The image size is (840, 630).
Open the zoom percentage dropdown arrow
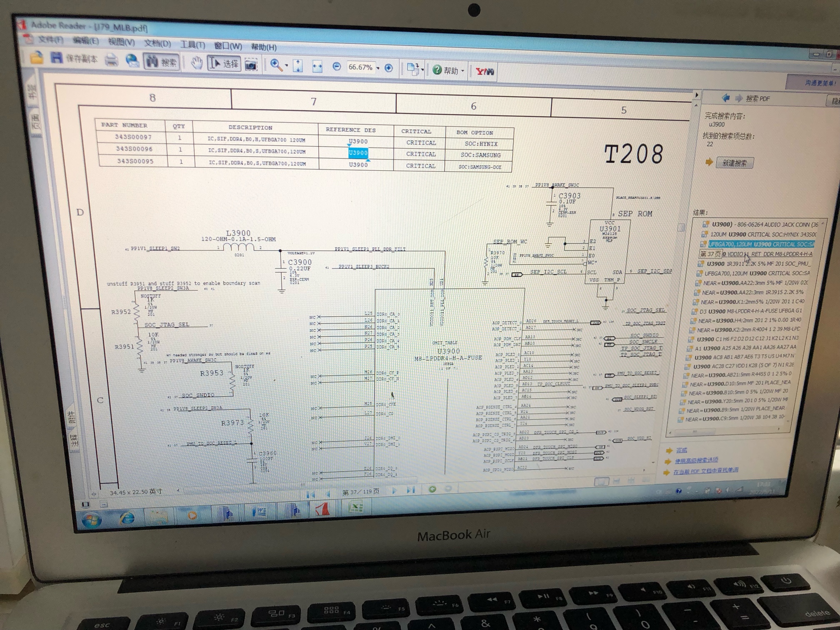[378, 68]
